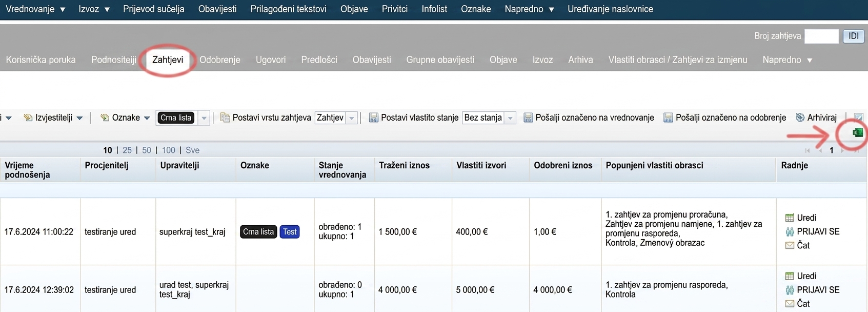Viewport: 868px width, 312px height.
Task: Open the Zahtjev request type combo box
Action: click(352, 118)
